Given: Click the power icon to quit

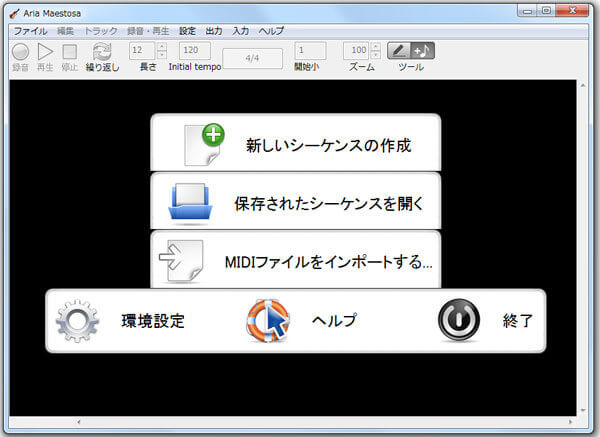Looking at the screenshot, I should pos(459,322).
